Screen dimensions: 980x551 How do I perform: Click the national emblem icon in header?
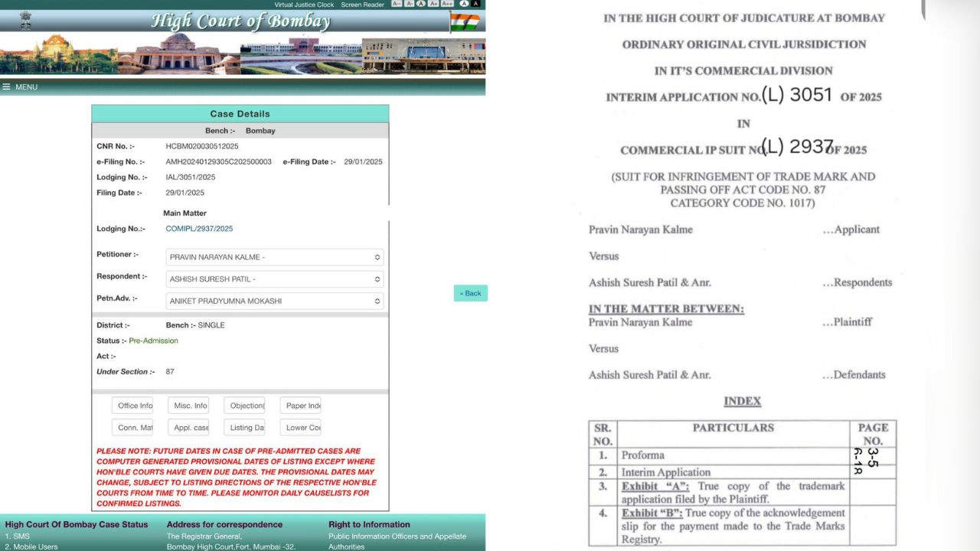click(x=26, y=21)
